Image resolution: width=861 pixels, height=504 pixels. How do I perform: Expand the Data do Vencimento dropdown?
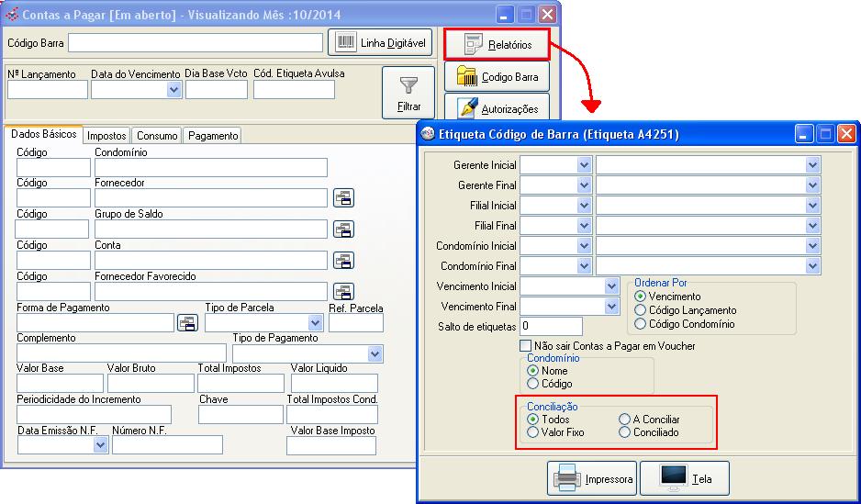[x=174, y=90]
